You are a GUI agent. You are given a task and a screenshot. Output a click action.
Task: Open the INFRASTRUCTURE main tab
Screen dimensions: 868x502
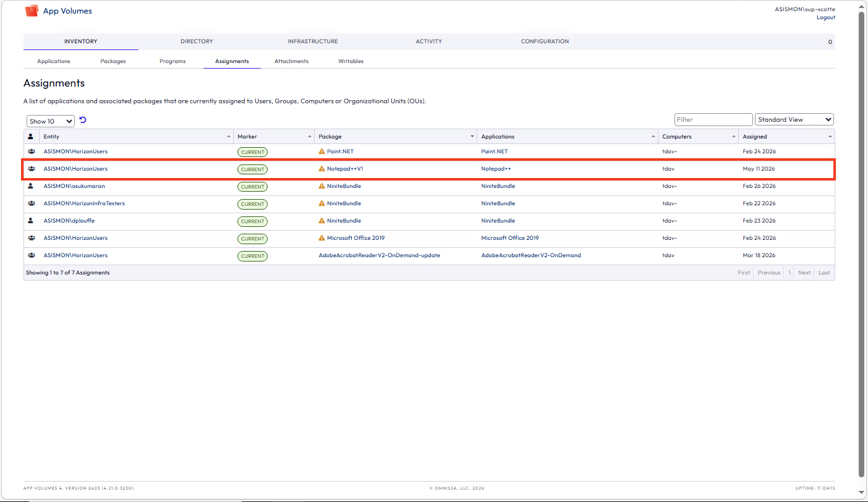313,41
